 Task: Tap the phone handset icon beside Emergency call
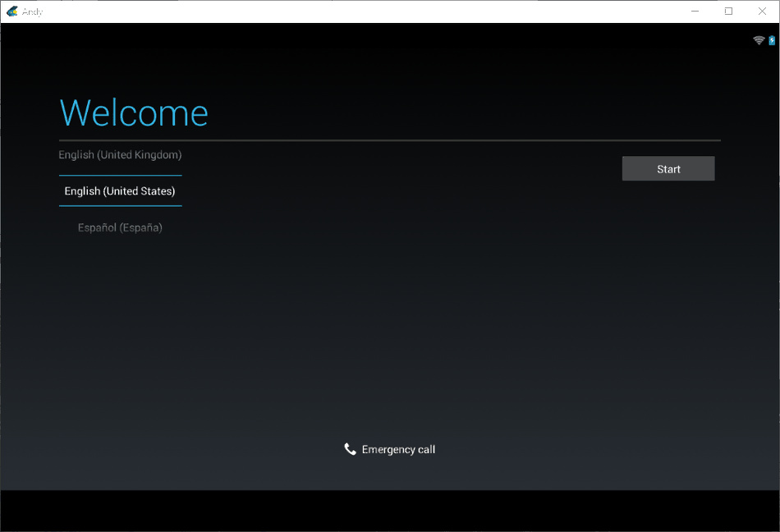click(x=351, y=449)
